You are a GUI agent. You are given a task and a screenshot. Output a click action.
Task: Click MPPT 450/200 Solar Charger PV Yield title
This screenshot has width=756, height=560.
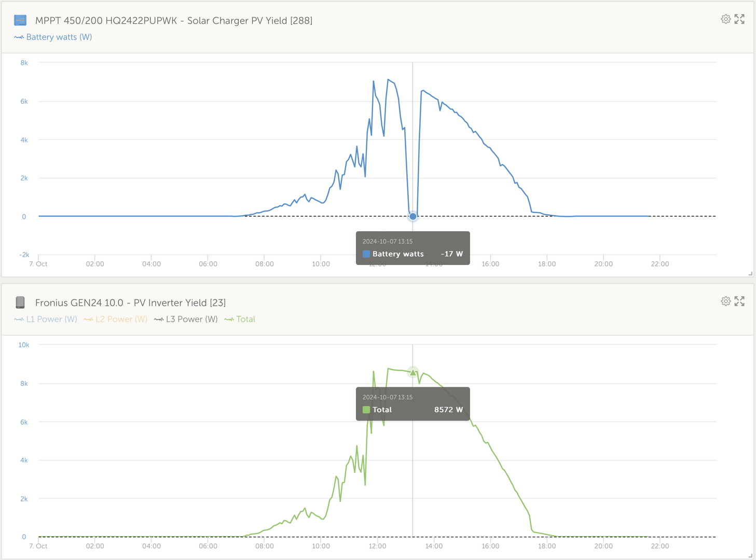[174, 21]
